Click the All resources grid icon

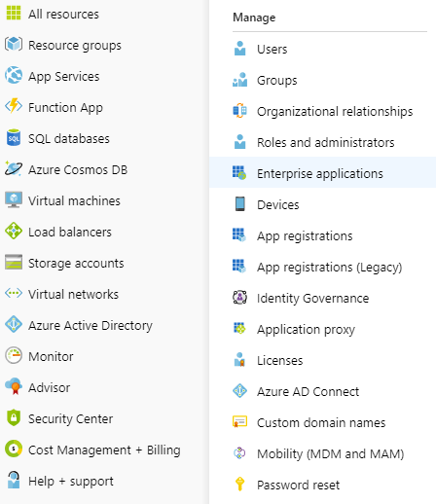coord(14,13)
